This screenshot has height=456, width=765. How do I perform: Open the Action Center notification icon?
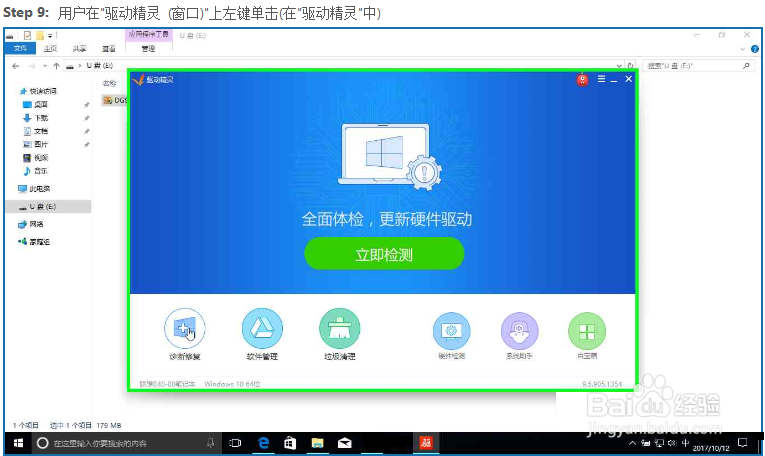743,443
